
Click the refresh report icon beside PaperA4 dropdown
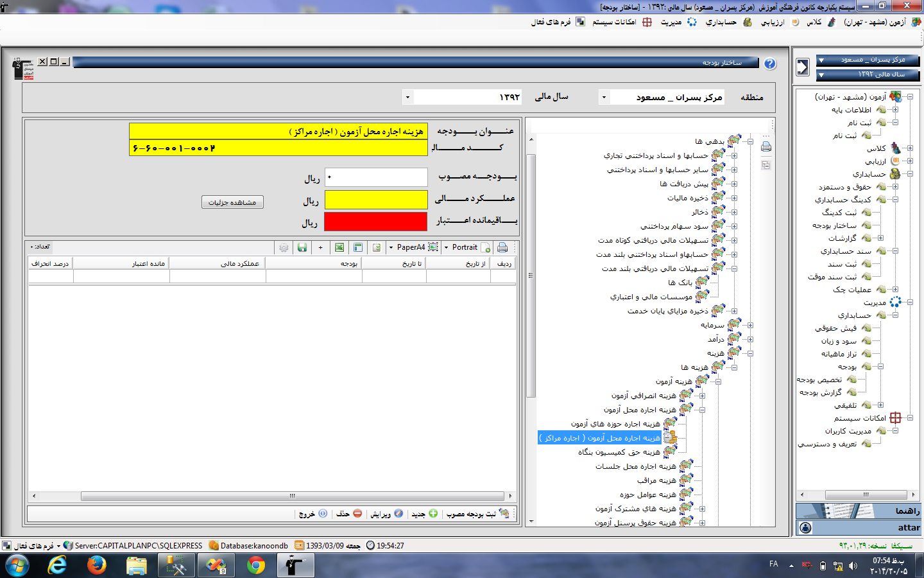pyautogui.click(x=377, y=247)
